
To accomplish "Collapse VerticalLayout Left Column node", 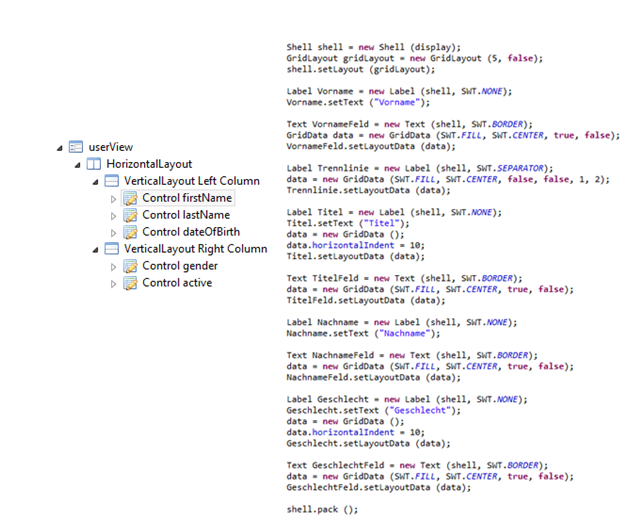I will pyautogui.click(x=95, y=182).
